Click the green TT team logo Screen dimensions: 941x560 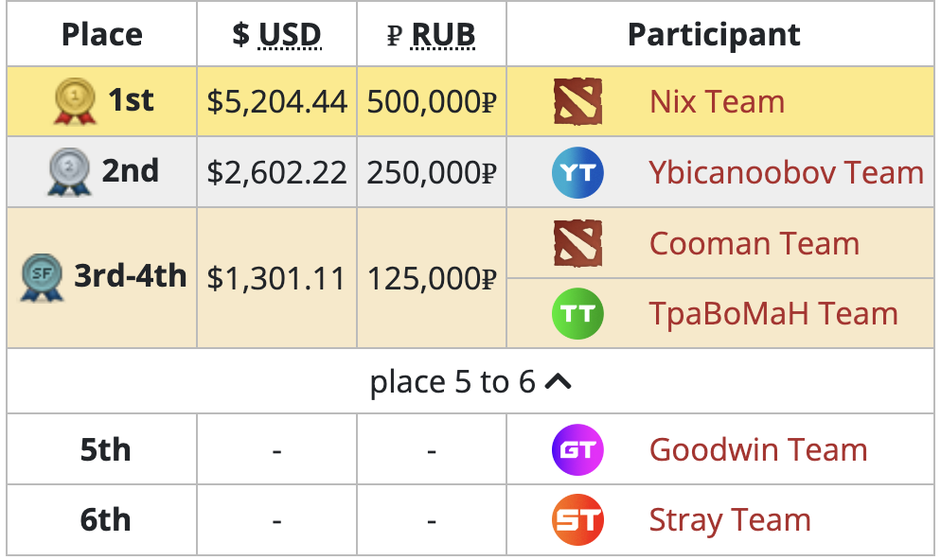click(x=577, y=313)
